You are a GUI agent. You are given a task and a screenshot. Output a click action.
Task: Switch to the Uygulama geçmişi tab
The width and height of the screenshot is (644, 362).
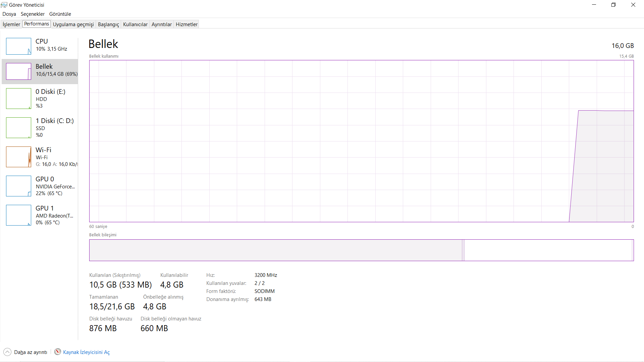point(73,24)
